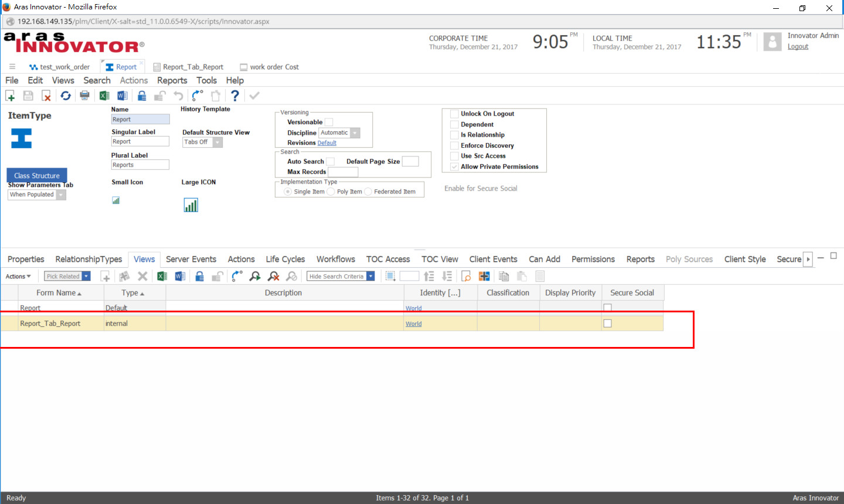Image resolution: width=844 pixels, height=504 pixels.
Task: Lock related item in Views toolbar
Action: point(199,276)
